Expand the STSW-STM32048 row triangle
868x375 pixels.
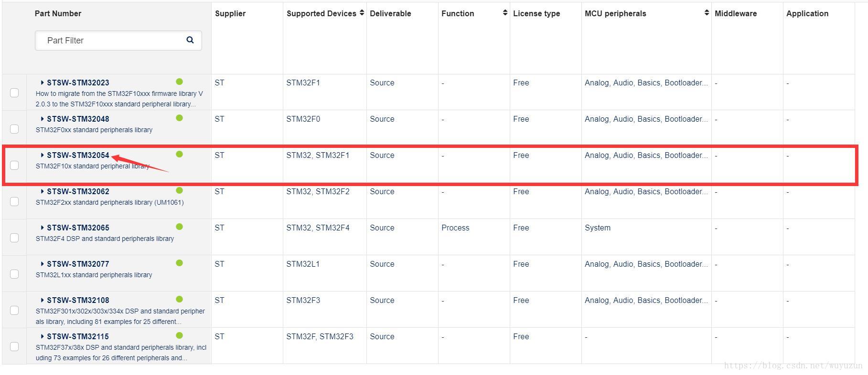pyautogui.click(x=42, y=119)
